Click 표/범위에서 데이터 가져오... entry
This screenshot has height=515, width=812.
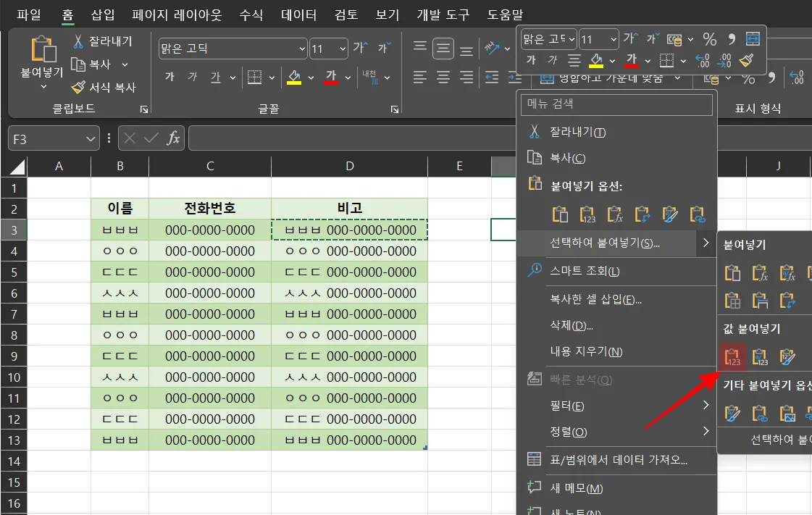point(616,460)
